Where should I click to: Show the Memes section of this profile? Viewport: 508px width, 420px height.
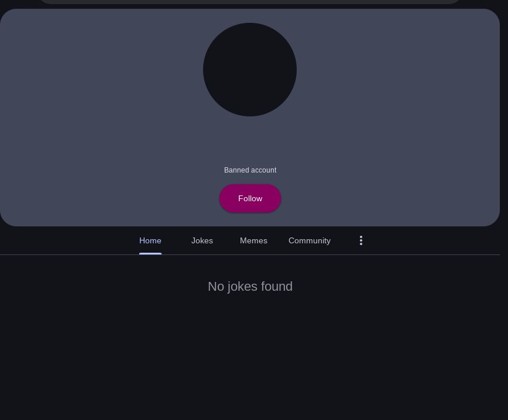point(253,240)
